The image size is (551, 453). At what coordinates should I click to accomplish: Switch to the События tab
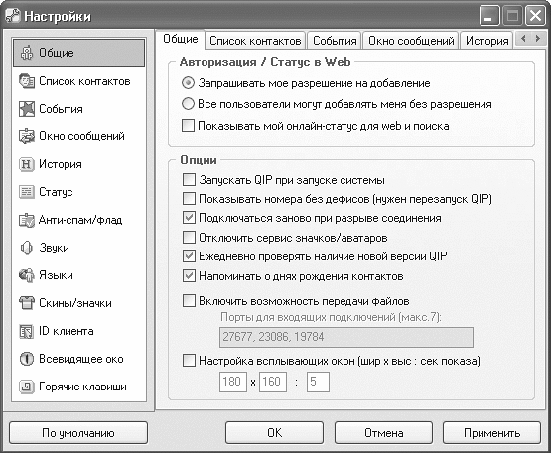pyautogui.click(x=335, y=41)
